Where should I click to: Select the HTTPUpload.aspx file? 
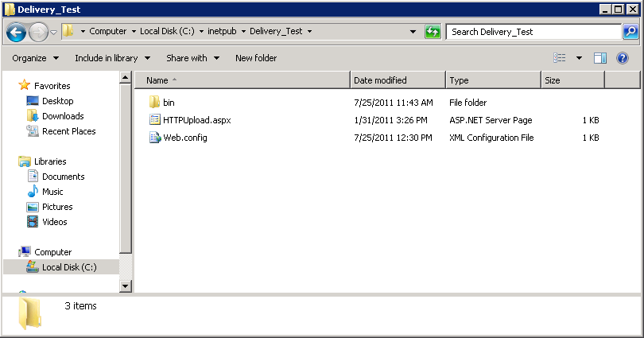pos(196,120)
